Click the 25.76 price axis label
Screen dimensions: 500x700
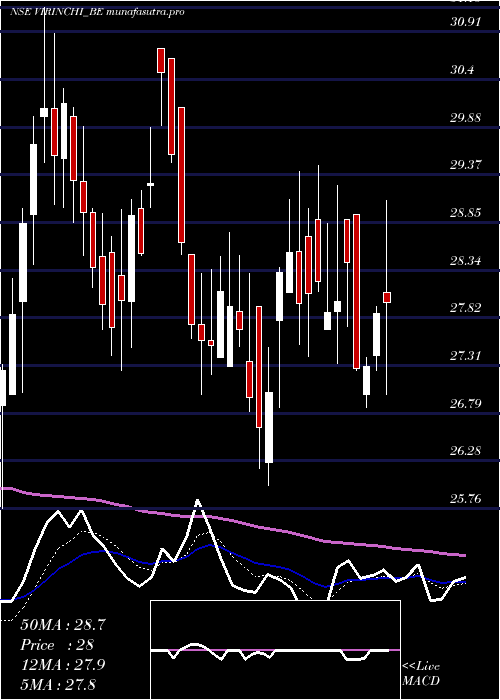(466, 499)
